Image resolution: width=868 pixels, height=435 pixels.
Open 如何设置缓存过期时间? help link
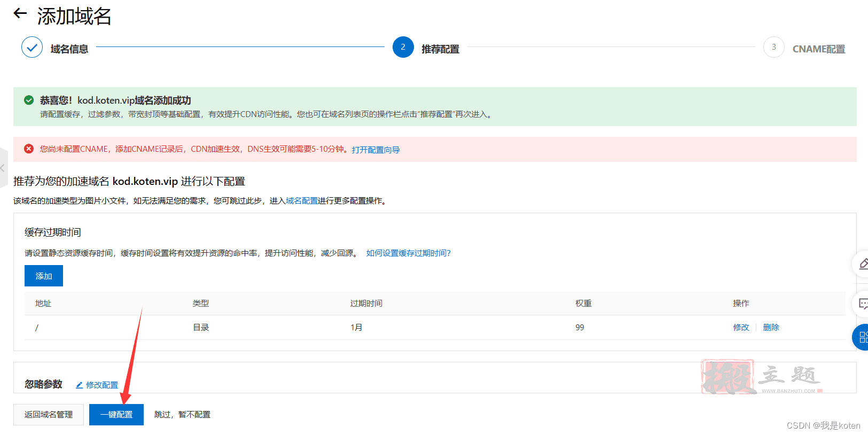pyautogui.click(x=409, y=253)
